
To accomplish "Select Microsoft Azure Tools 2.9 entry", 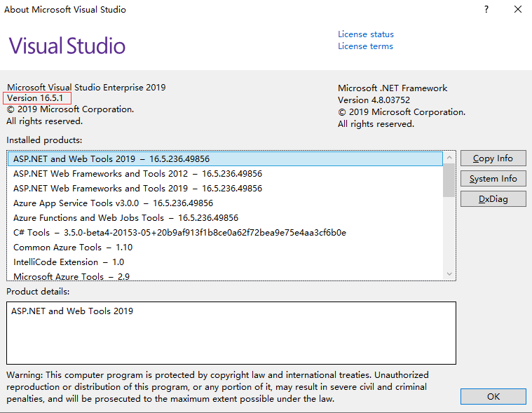I will pyautogui.click(x=225, y=276).
